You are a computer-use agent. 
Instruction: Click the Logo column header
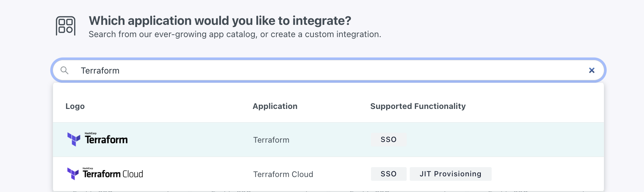click(75, 106)
